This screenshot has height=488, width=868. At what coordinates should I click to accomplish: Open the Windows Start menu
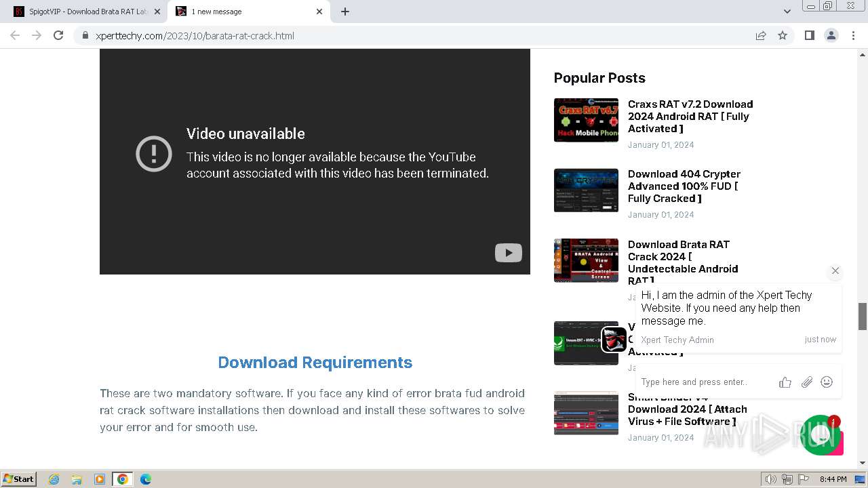pos(19,479)
